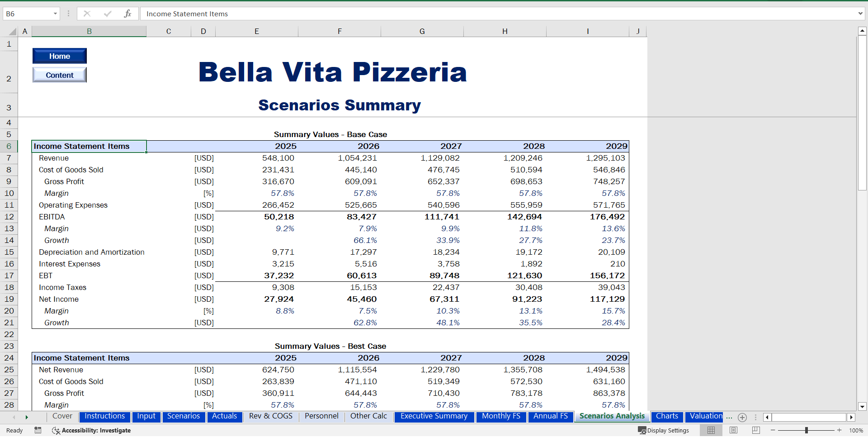This screenshot has height=437, width=868.
Task: Zoom in with plus icon
Action: click(x=840, y=430)
